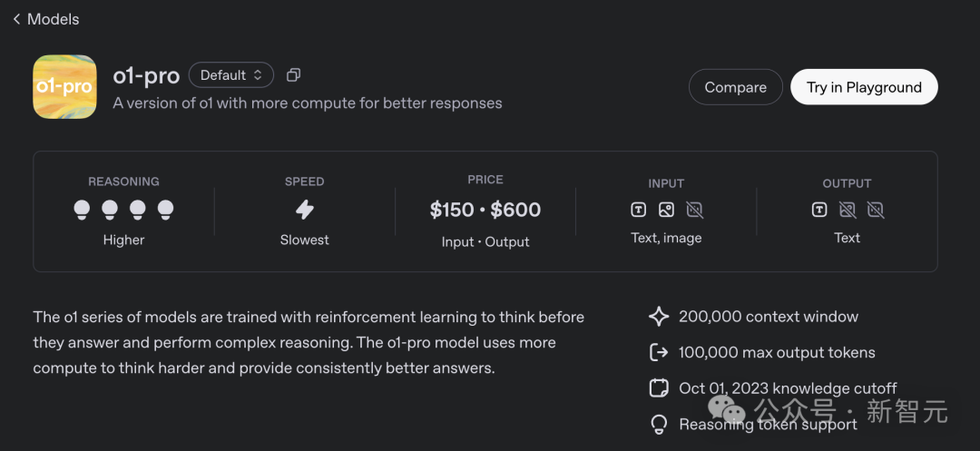Viewport: 980px width, 451px height.
Task: Click the copy model name icon
Action: [x=293, y=75]
